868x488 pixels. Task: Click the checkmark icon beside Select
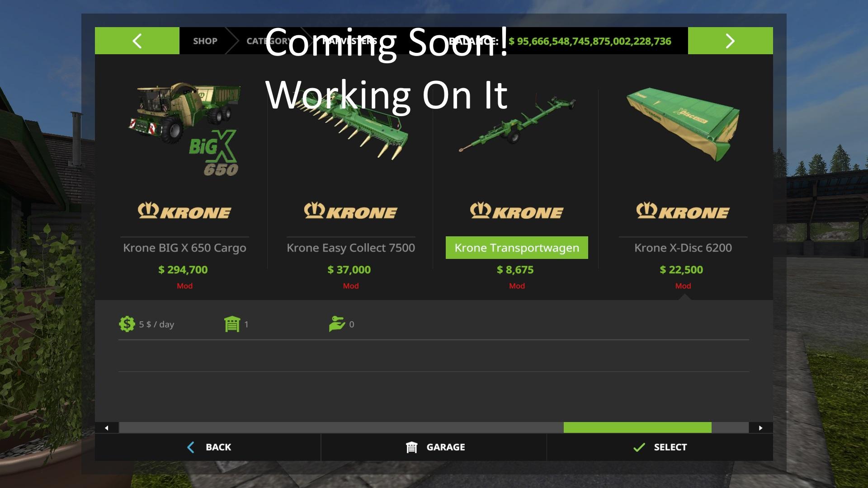pyautogui.click(x=639, y=447)
